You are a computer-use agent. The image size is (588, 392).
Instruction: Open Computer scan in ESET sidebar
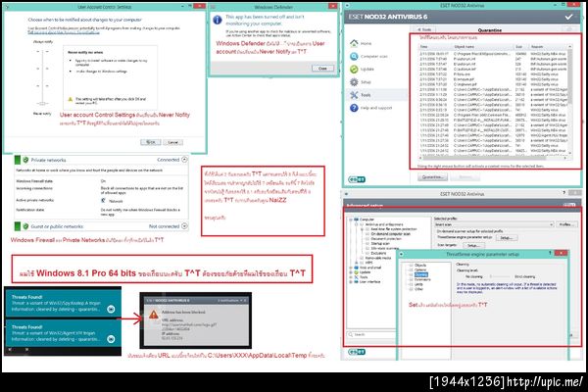368,56
